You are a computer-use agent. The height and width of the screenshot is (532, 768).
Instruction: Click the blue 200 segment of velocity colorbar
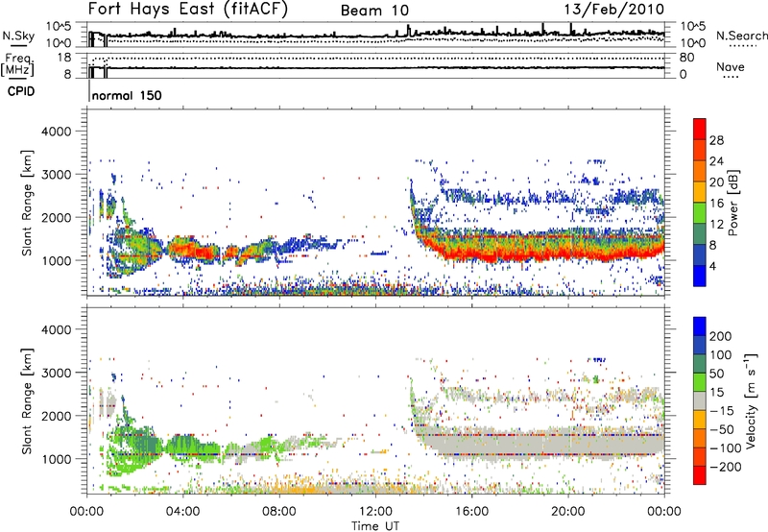click(x=700, y=326)
